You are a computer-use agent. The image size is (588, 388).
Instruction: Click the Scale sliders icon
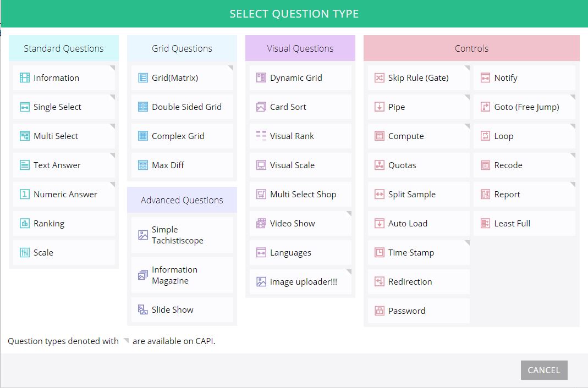[x=25, y=253]
